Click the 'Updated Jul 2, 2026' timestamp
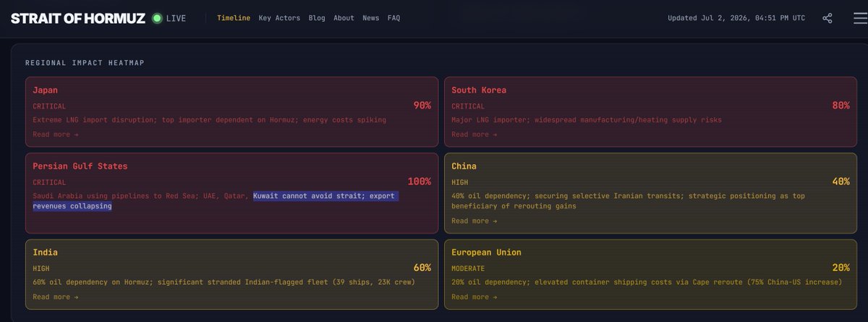This screenshot has width=868, height=322. click(x=736, y=18)
